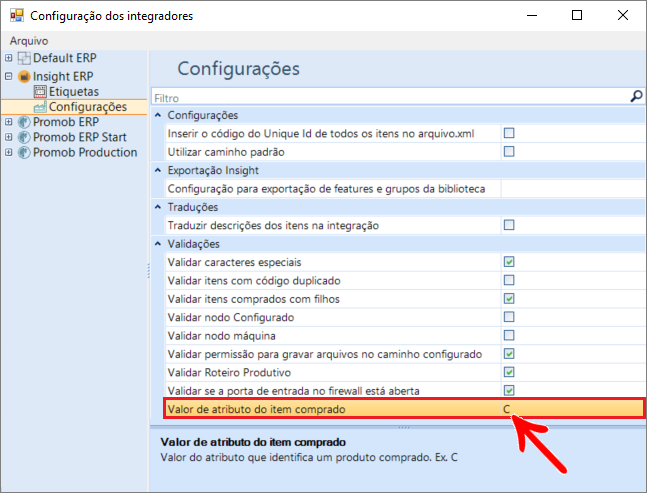Image resolution: width=647 pixels, height=493 pixels.
Task: Uncheck Validar se a porta firewall aberta
Action: tap(509, 390)
